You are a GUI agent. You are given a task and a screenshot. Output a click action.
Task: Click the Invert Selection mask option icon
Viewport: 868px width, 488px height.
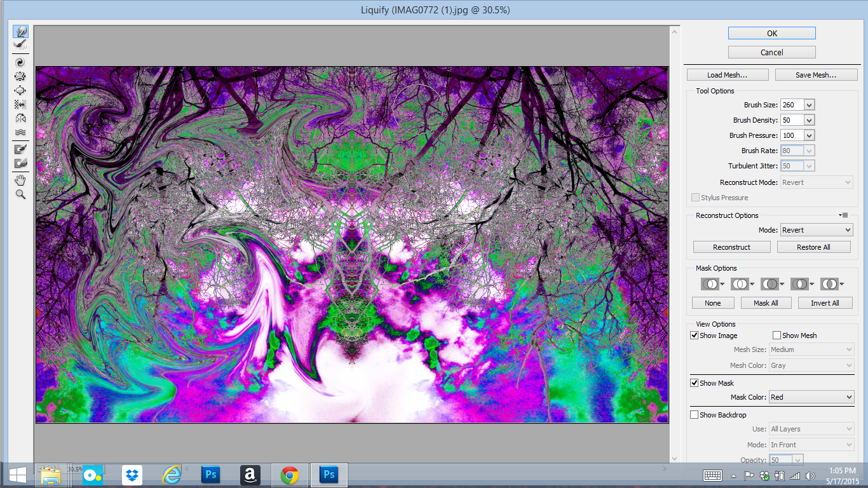831,284
